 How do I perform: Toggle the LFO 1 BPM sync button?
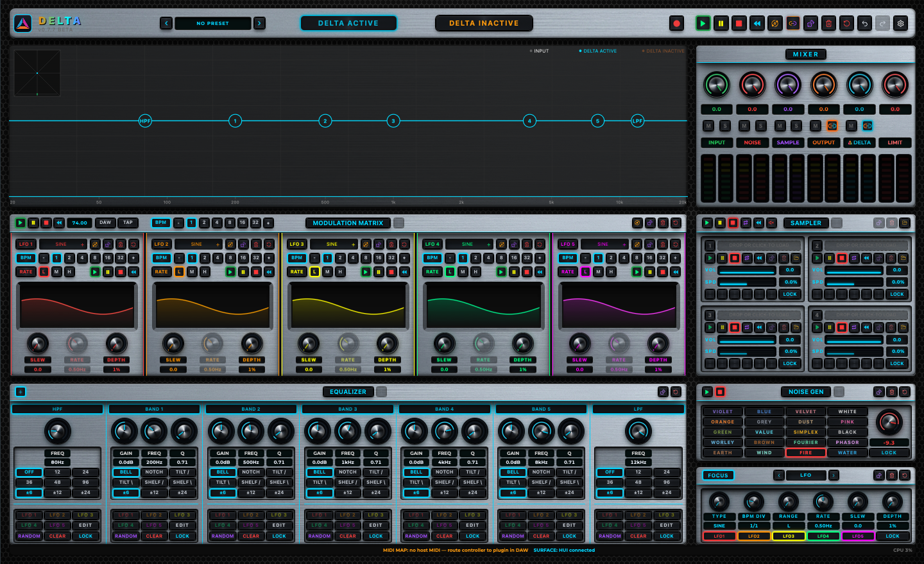tap(26, 258)
